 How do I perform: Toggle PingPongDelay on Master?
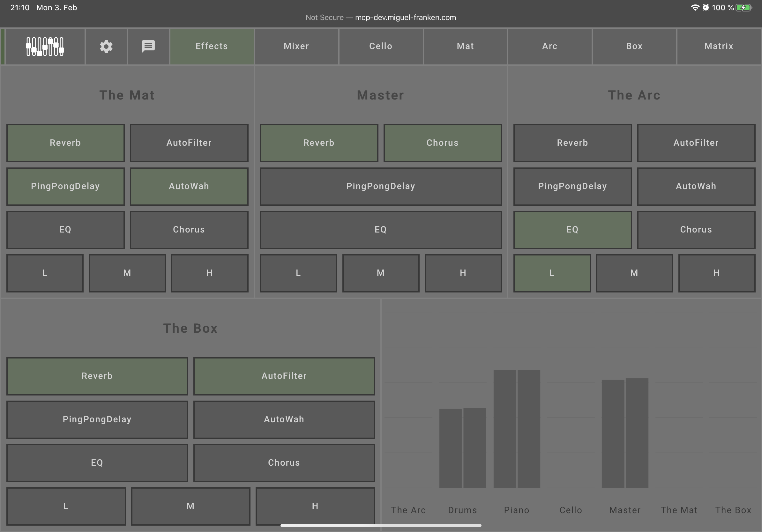[x=380, y=186]
